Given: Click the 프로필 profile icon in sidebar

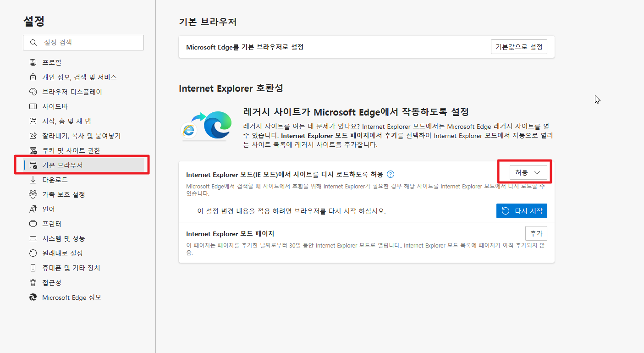Looking at the screenshot, I should click(33, 62).
